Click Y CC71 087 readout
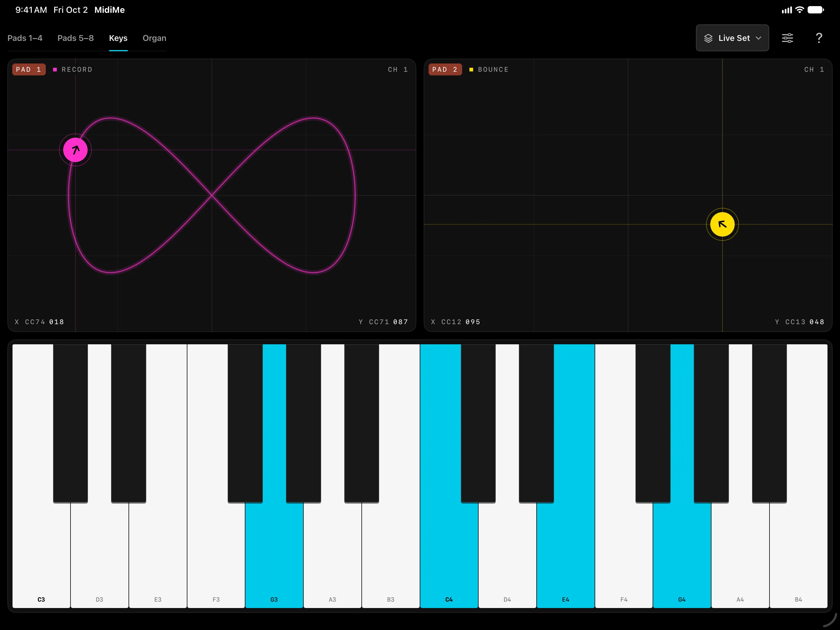The width and height of the screenshot is (840, 630). tap(383, 322)
